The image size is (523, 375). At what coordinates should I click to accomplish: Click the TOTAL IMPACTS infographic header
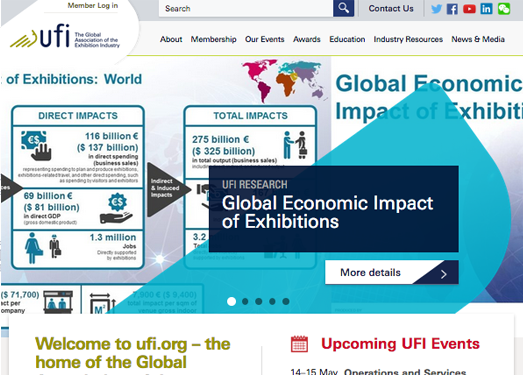(250, 115)
